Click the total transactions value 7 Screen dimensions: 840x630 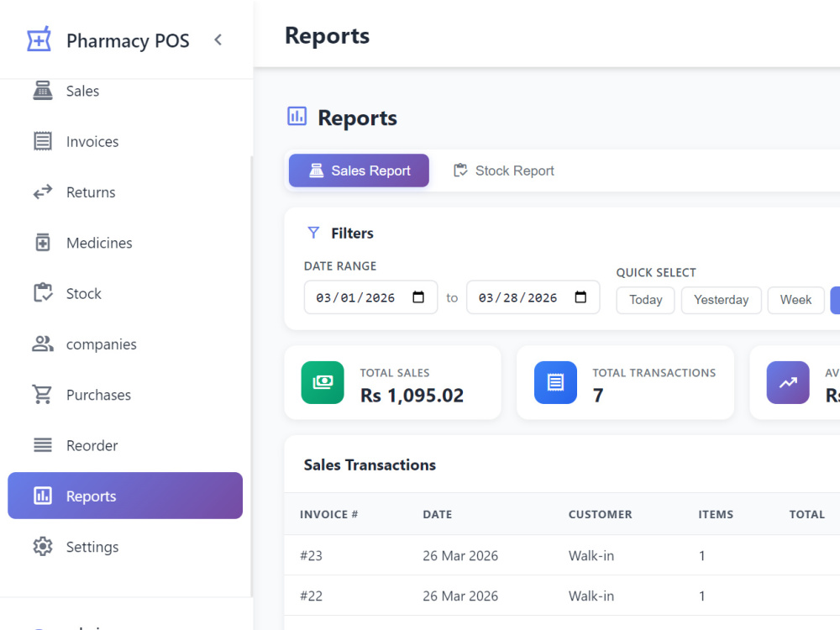coord(598,396)
